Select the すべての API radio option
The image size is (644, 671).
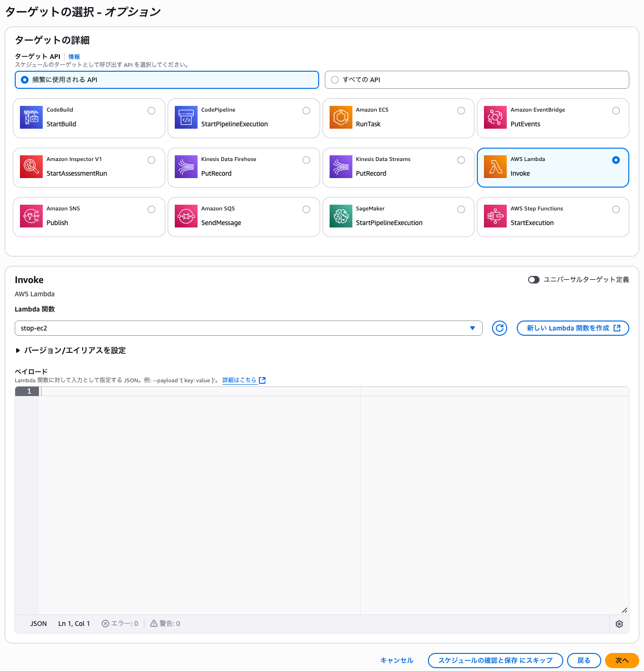tap(335, 80)
